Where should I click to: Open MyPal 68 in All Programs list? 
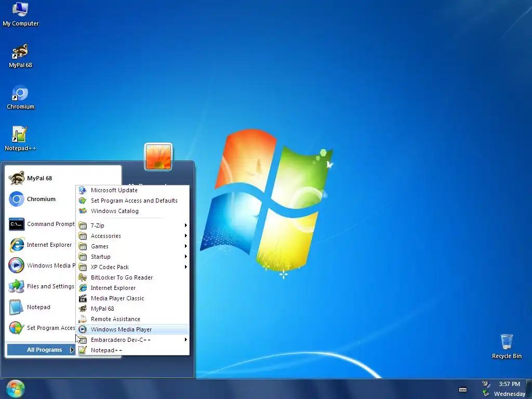(133, 309)
